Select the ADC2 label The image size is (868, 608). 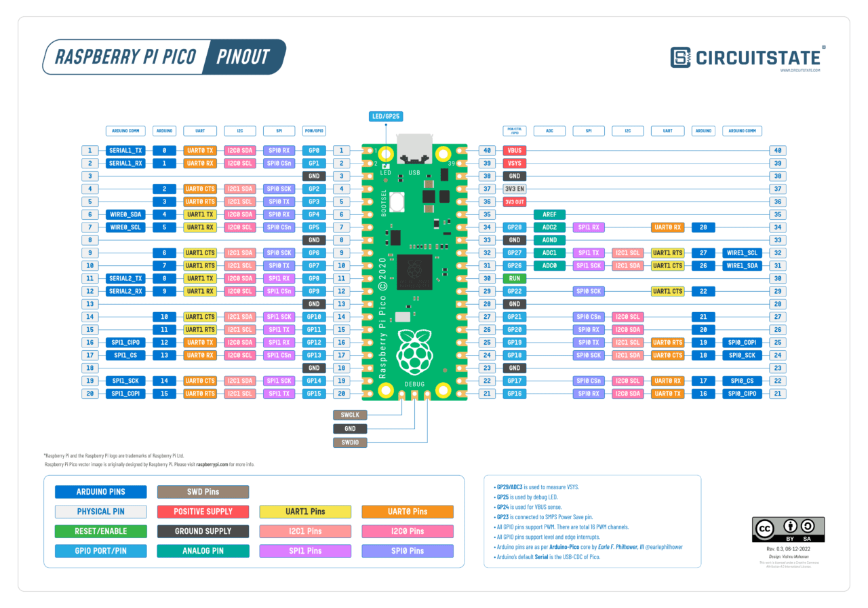coord(549,227)
